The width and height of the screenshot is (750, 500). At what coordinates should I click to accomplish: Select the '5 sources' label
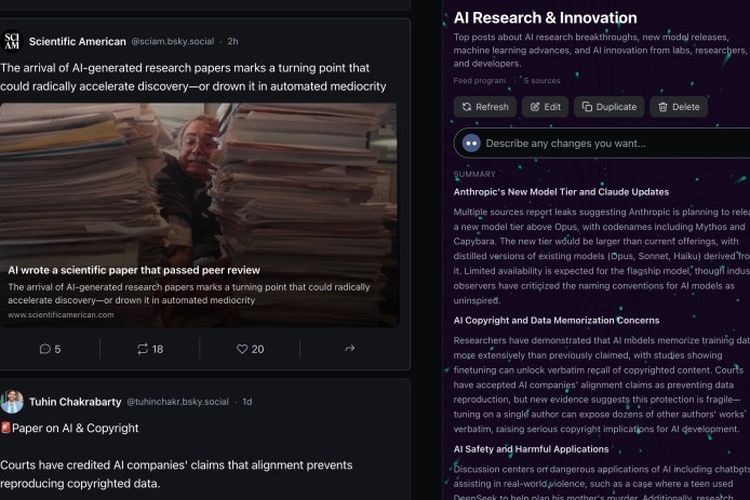point(542,81)
